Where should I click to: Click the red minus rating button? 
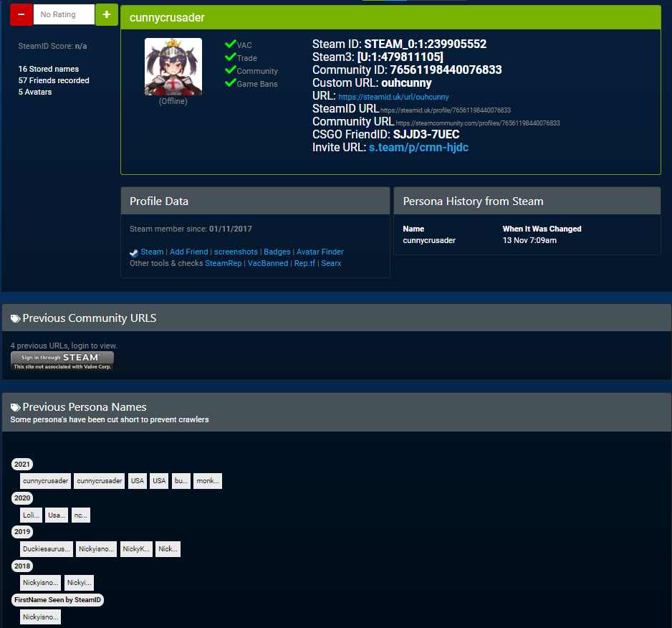tap(21, 14)
